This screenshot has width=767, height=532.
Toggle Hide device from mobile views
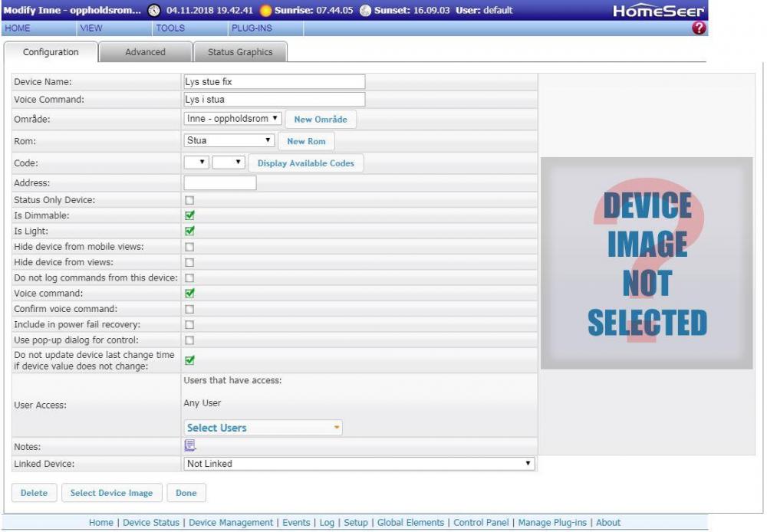189,247
